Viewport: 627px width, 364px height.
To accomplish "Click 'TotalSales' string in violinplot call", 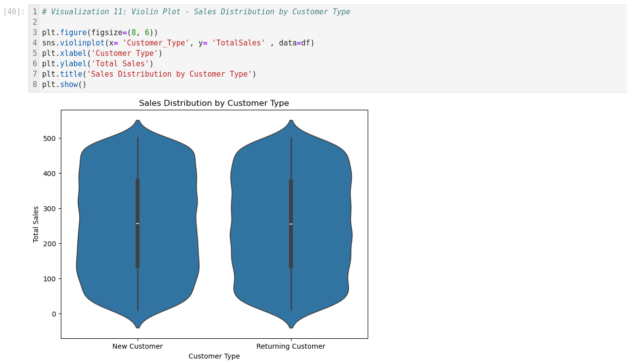I will [239, 43].
